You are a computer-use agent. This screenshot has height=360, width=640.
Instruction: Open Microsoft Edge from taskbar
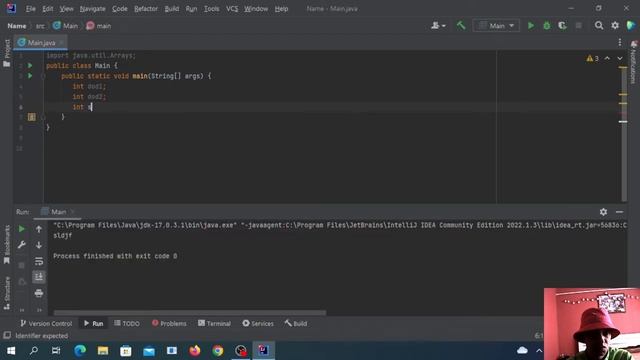pyautogui.click(x=80, y=351)
